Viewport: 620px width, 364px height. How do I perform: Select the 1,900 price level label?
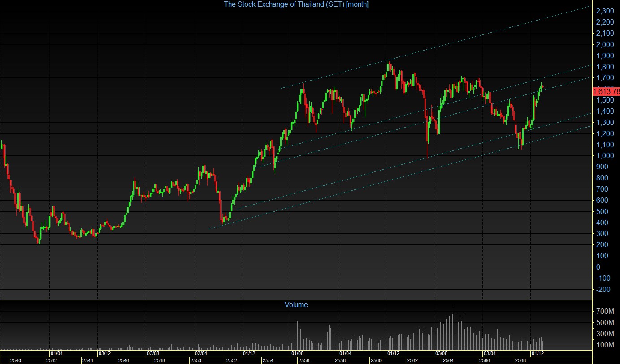pos(605,56)
